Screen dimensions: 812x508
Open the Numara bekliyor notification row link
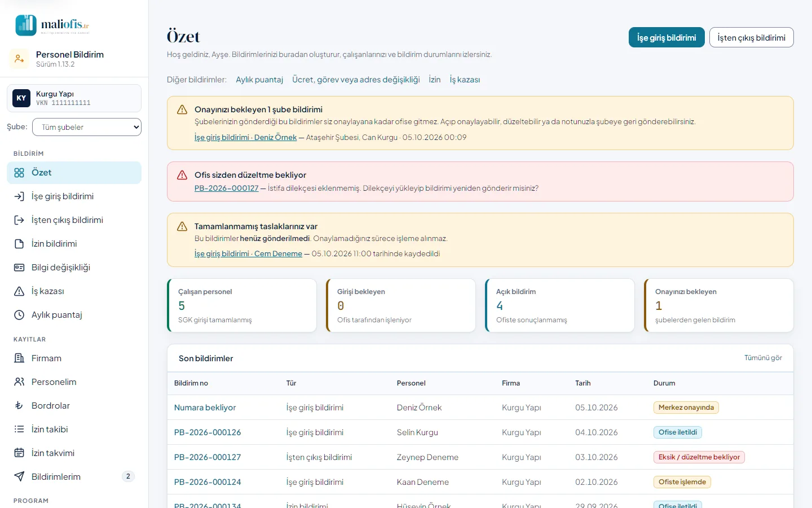(205, 408)
